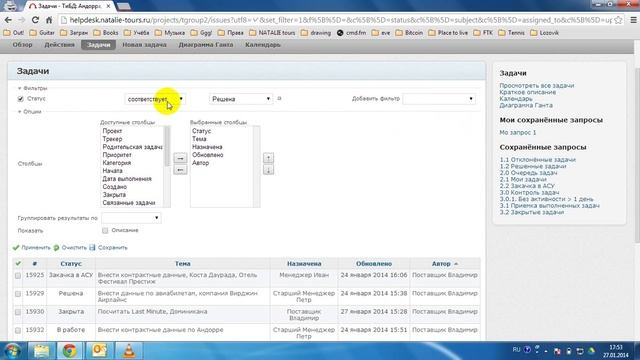Open saved query 3.2 Закрытые задачи
Viewport: 640px width, 360px height.
[531, 212]
